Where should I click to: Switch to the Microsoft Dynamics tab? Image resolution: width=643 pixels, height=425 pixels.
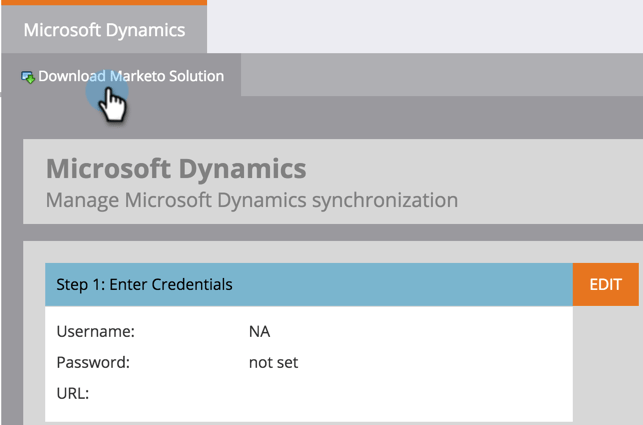(x=104, y=30)
